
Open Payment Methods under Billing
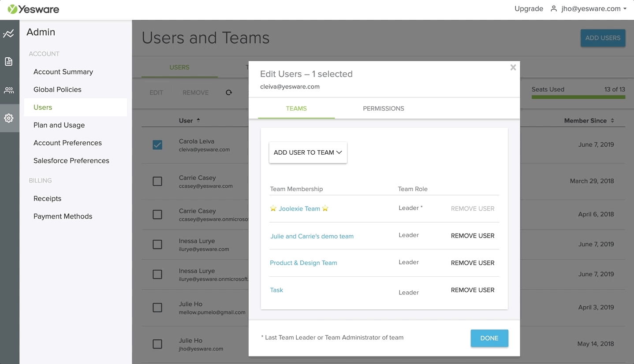coord(63,216)
